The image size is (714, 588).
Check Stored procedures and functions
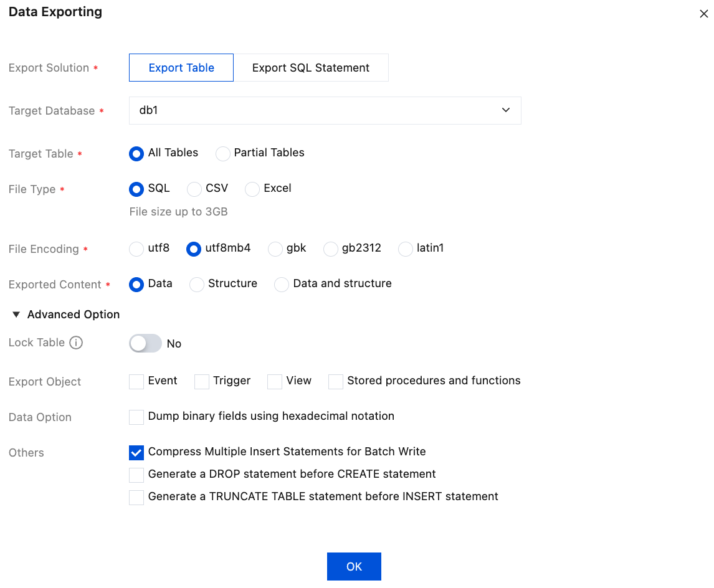(336, 381)
